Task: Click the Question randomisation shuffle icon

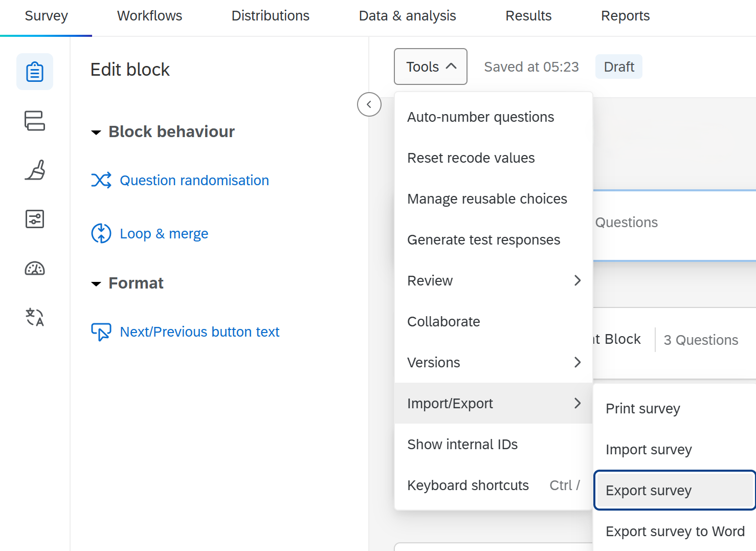Action: (x=101, y=180)
